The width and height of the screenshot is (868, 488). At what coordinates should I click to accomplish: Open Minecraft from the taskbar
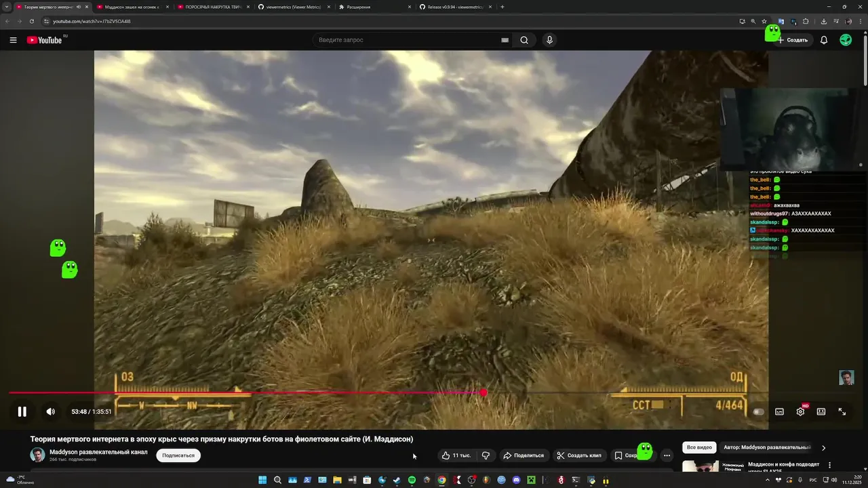(x=531, y=481)
